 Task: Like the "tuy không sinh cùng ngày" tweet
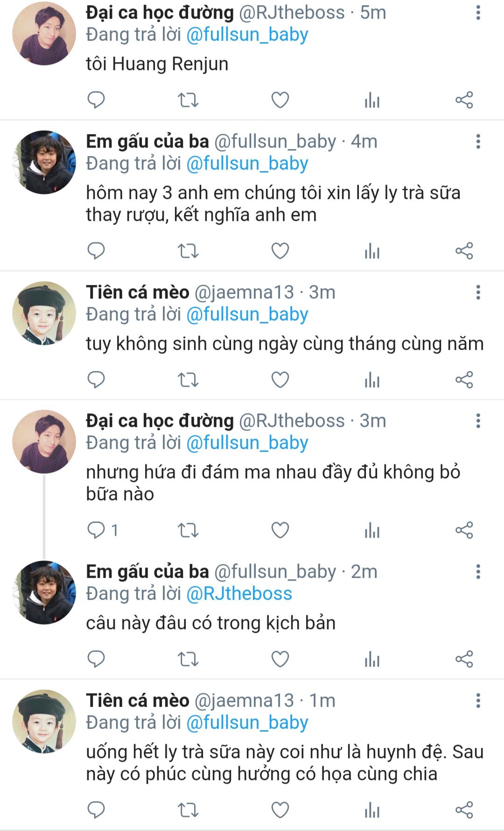(x=280, y=380)
